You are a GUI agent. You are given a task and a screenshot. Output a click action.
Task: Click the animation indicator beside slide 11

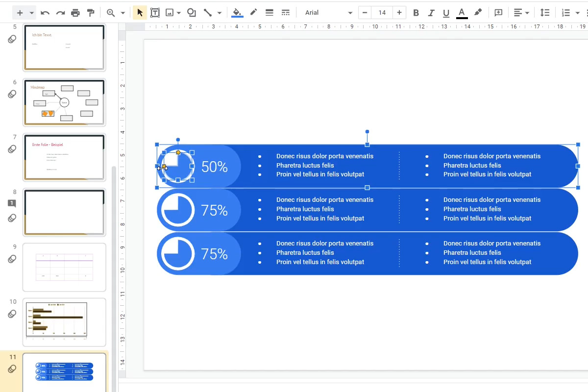(x=12, y=368)
